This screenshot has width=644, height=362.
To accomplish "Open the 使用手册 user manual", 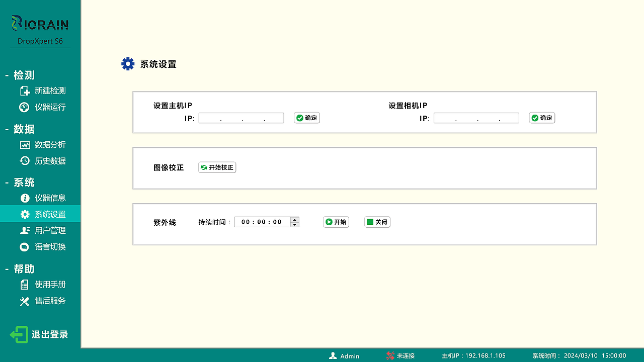I will 24,284.
